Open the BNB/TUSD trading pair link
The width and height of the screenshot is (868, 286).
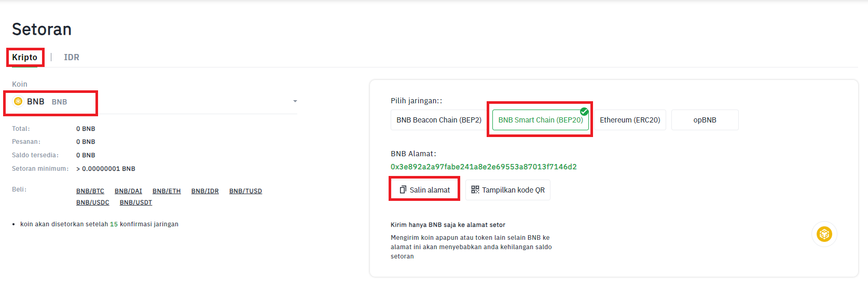point(245,191)
